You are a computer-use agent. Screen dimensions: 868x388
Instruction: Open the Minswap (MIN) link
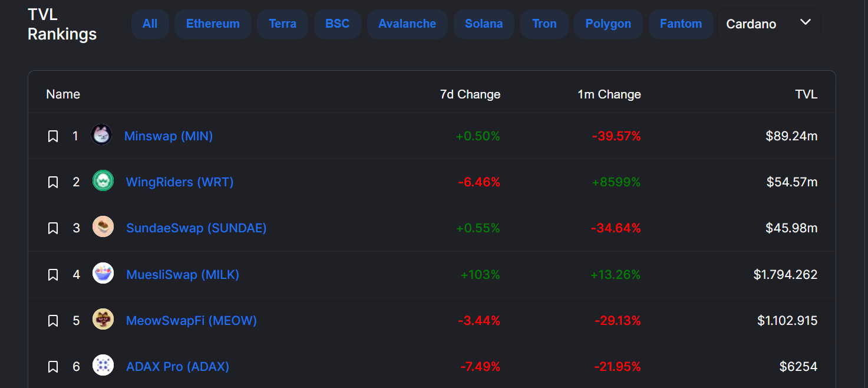coord(169,136)
